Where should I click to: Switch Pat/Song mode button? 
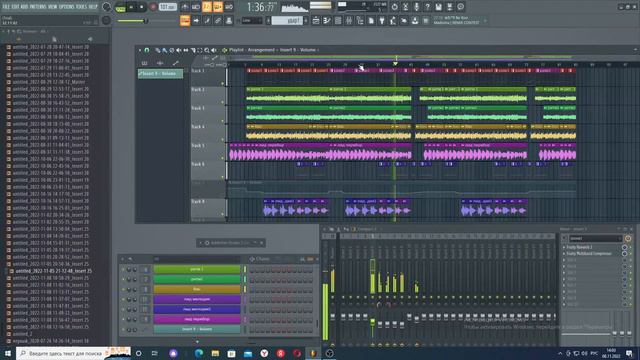pyautogui.click(x=120, y=7)
